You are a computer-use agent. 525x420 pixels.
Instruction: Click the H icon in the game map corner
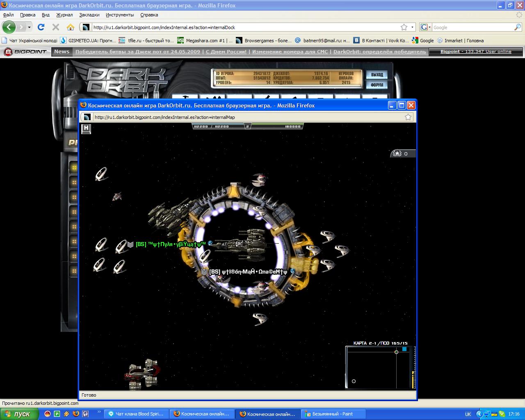(86, 128)
